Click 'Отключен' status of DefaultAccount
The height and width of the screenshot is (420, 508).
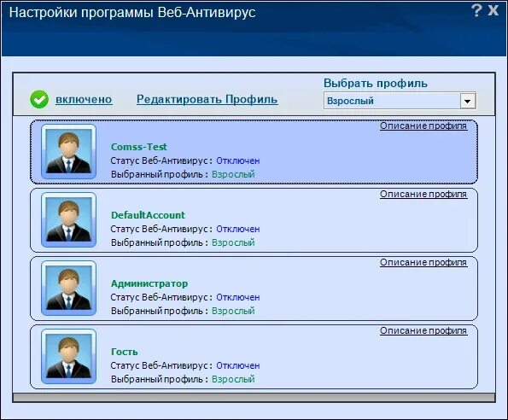pos(238,229)
